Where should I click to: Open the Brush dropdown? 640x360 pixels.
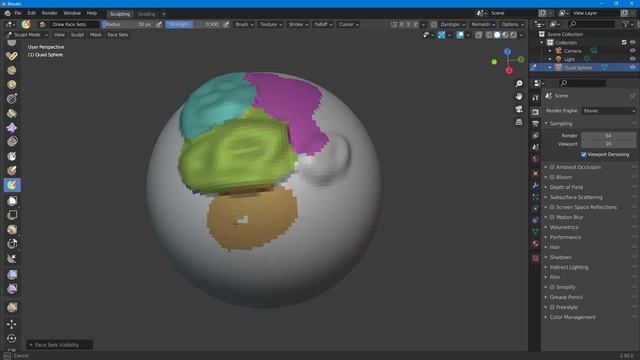244,24
